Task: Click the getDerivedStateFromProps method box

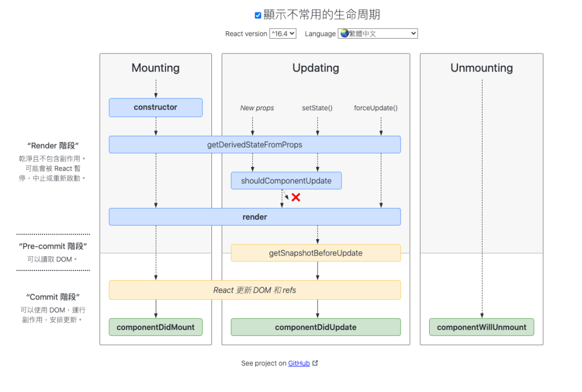Action: tap(255, 145)
